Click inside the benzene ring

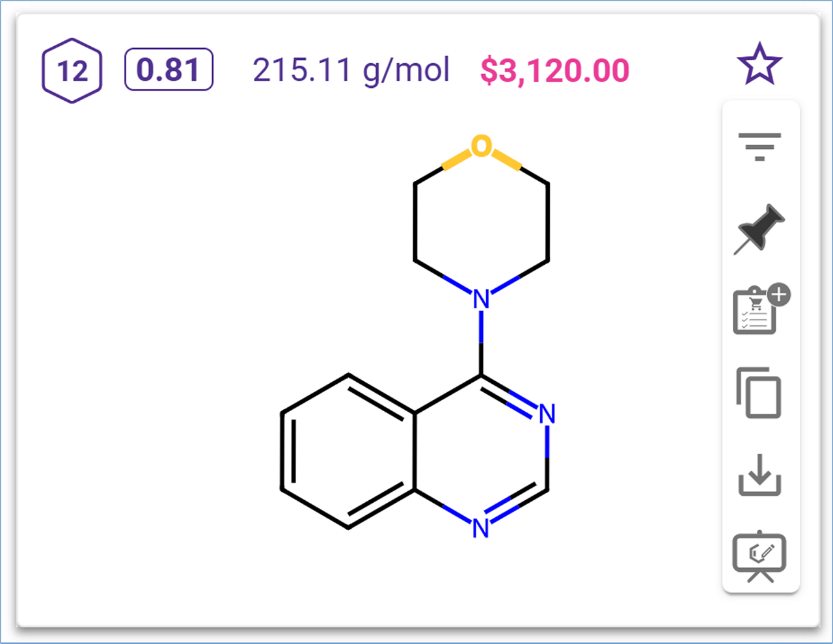click(348, 451)
